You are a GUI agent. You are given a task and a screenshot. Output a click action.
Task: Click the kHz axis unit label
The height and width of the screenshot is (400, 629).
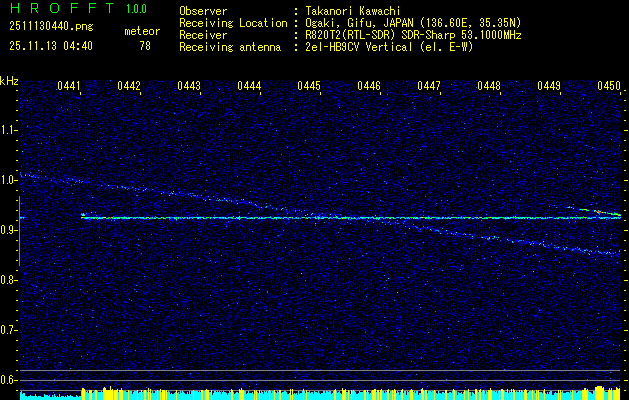click(x=10, y=80)
